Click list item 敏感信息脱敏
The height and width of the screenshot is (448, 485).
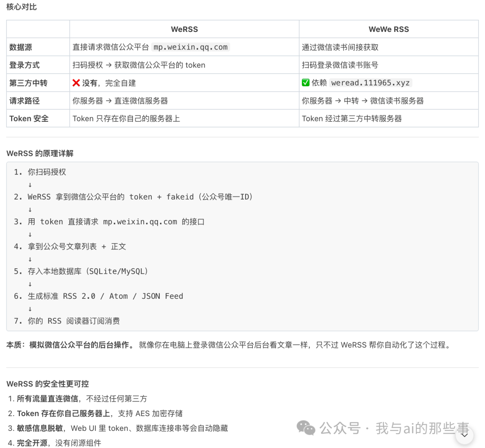click(x=118, y=428)
